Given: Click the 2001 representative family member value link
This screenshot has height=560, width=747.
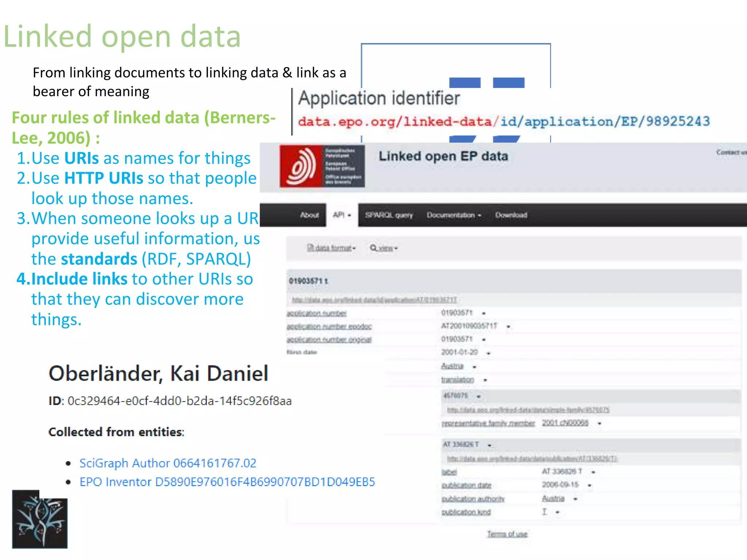Looking at the screenshot, I should click(x=565, y=423).
